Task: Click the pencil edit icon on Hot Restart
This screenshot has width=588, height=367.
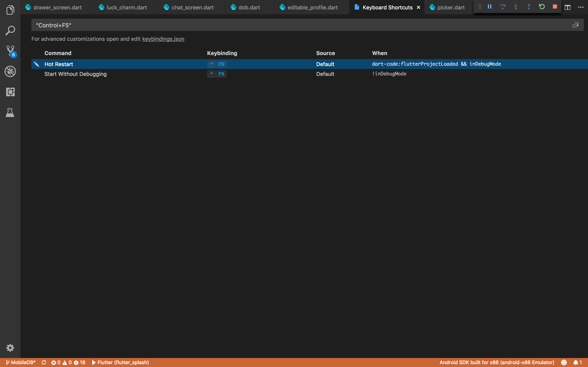Action: 37,64
